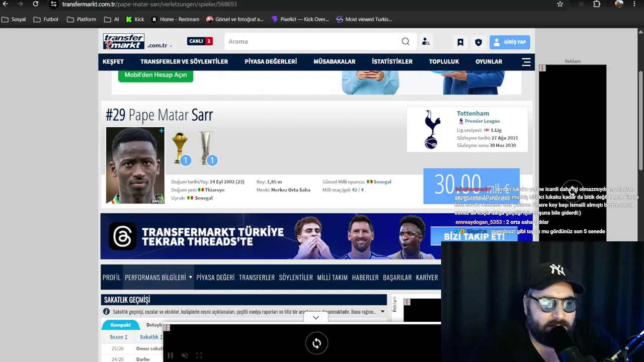Click the Giriş Yap login button
Screen dimensions: 644x362
click(510, 42)
